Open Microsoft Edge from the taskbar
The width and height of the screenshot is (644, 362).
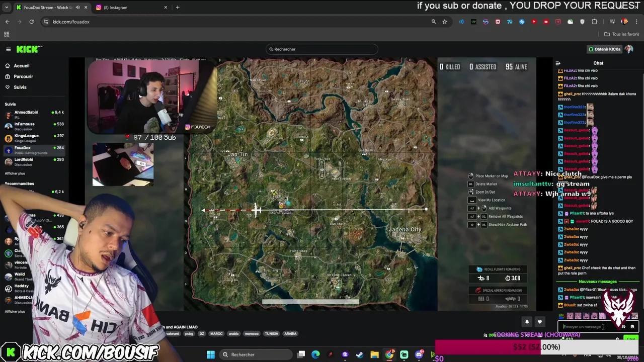(x=315, y=354)
